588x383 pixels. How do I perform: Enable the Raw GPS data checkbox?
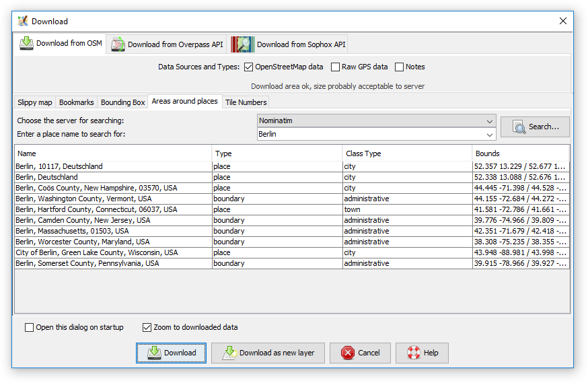pyautogui.click(x=335, y=67)
